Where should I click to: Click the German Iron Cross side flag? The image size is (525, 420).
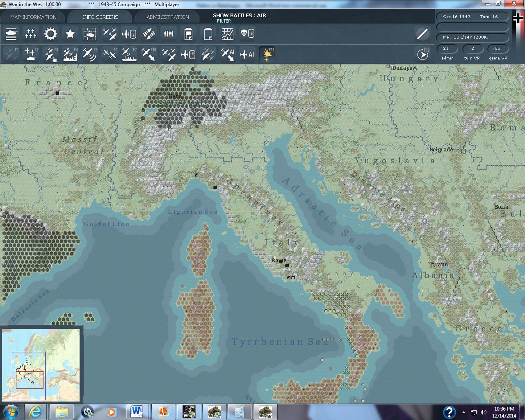point(518,18)
